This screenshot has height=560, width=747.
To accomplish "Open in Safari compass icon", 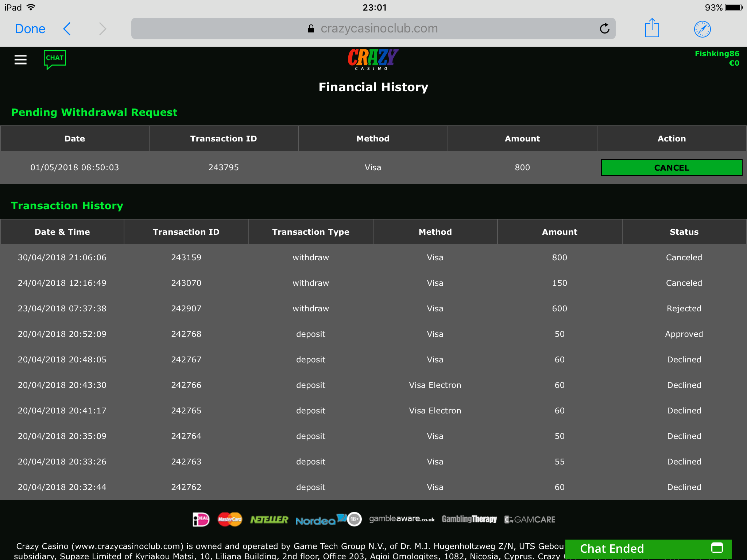I will point(702,29).
